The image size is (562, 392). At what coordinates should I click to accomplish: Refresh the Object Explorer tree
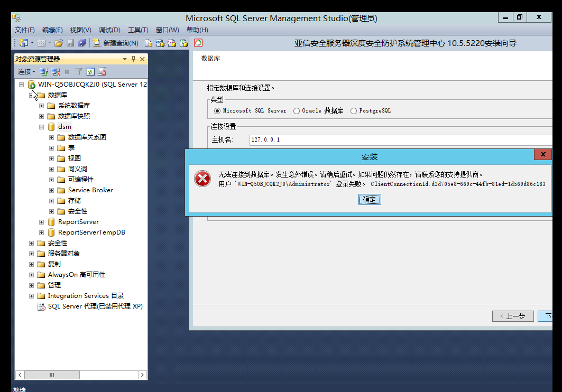click(x=90, y=72)
